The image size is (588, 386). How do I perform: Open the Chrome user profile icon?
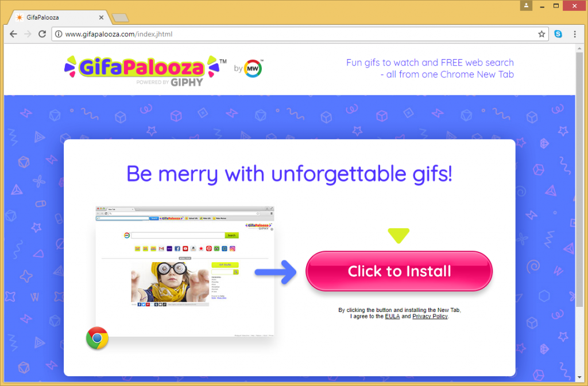(x=526, y=6)
